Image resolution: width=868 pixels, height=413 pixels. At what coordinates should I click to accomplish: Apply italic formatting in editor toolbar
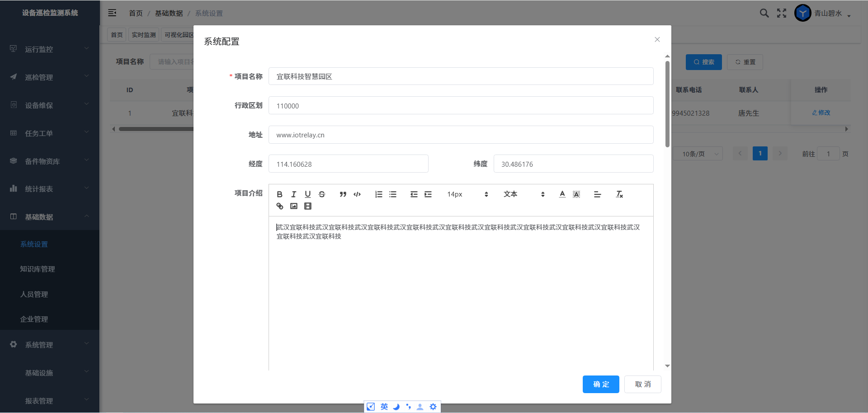294,194
